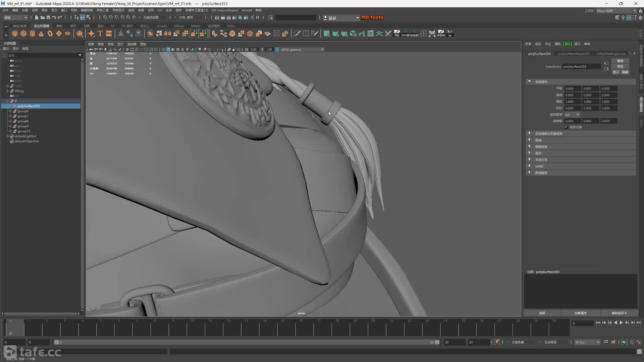Expand the UUID section

pos(530,166)
